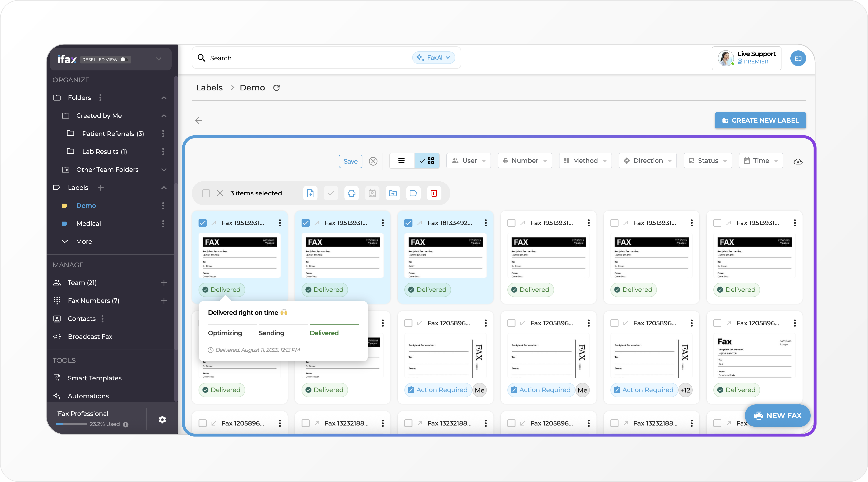Open settings with the gear icon

162,419
